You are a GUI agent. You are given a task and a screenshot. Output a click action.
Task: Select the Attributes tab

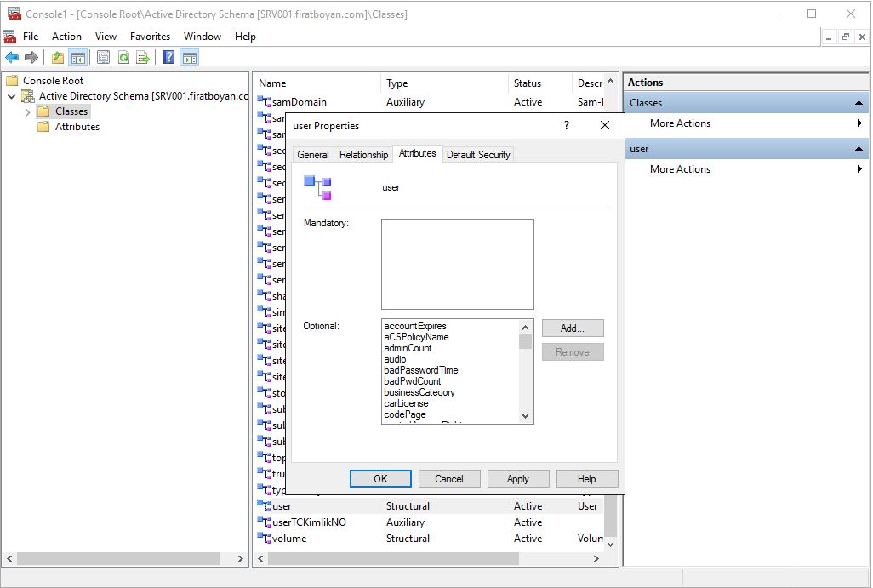coord(418,153)
